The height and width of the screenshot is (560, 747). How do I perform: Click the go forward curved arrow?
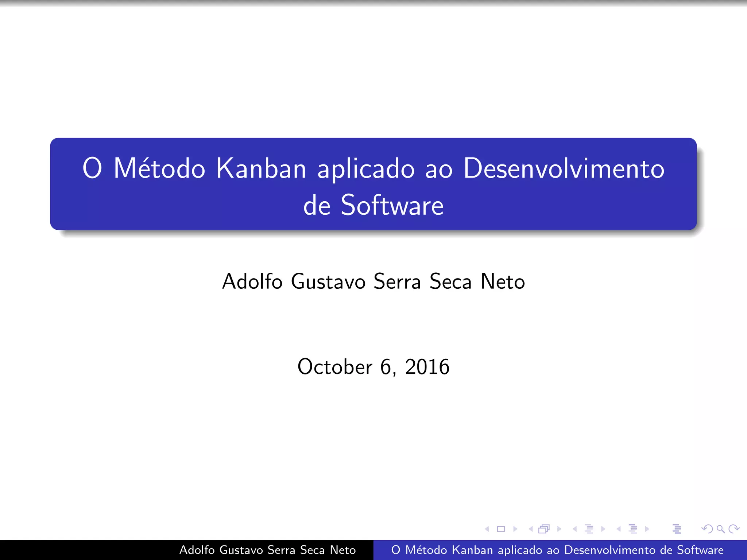click(734, 529)
